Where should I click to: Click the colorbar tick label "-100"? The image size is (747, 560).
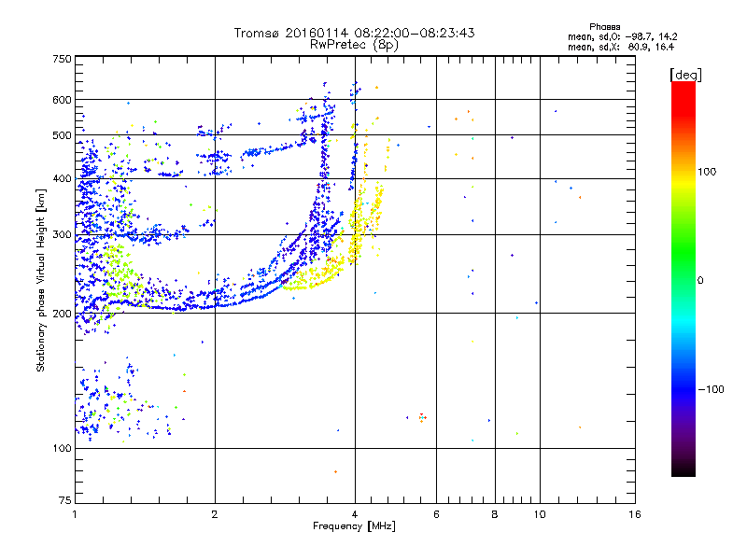pyautogui.click(x=711, y=389)
